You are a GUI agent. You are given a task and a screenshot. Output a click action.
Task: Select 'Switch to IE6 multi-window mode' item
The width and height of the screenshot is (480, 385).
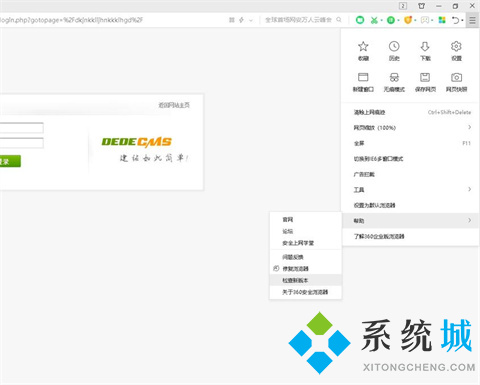(x=411, y=159)
